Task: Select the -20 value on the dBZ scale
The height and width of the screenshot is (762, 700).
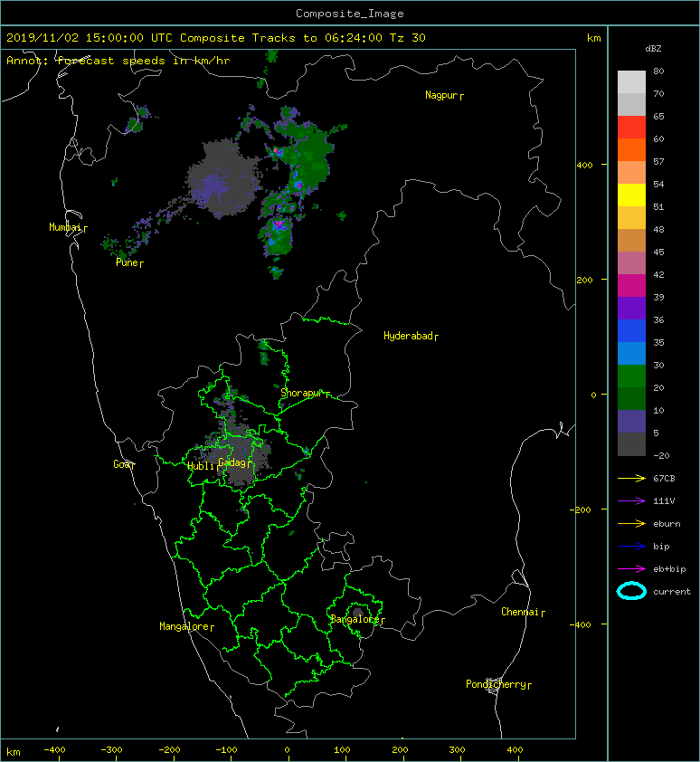Action: (x=661, y=455)
